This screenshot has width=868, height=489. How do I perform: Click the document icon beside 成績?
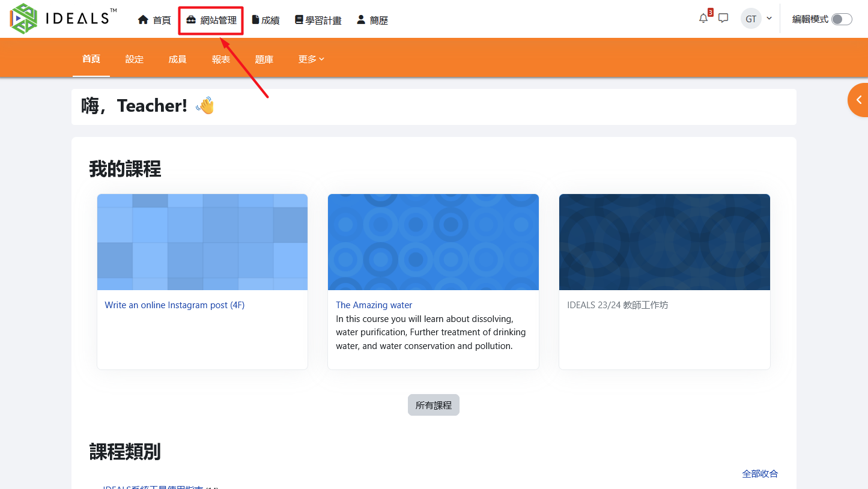255,20
